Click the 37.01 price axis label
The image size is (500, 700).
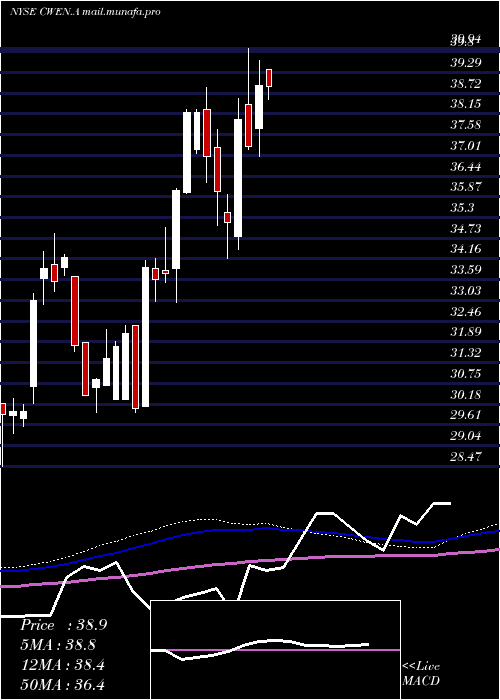tap(466, 146)
